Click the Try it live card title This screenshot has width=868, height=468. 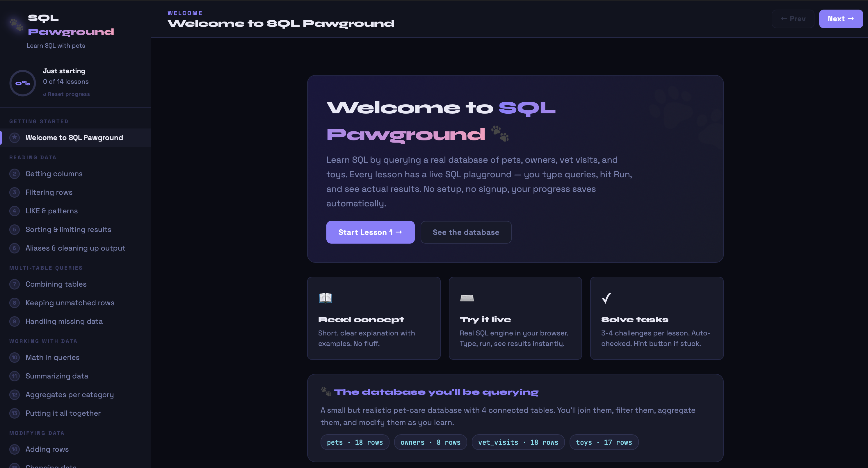click(x=485, y=320)
